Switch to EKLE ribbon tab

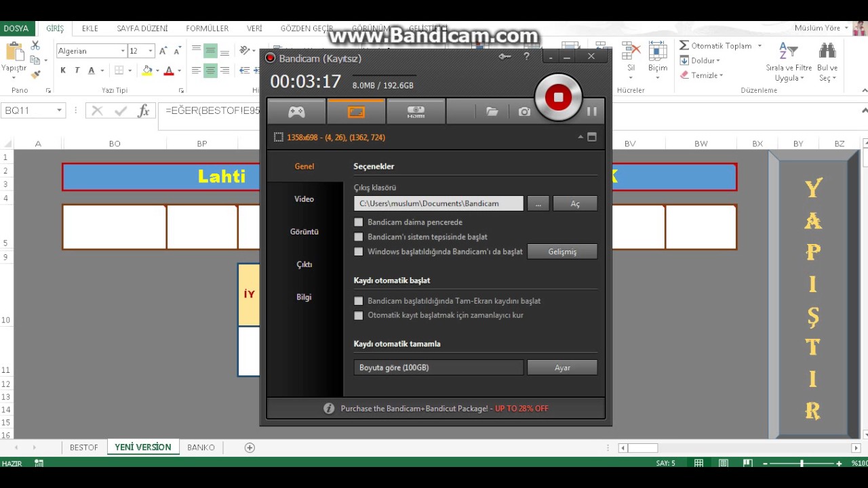pyautogui.click(x=90, y=28)
